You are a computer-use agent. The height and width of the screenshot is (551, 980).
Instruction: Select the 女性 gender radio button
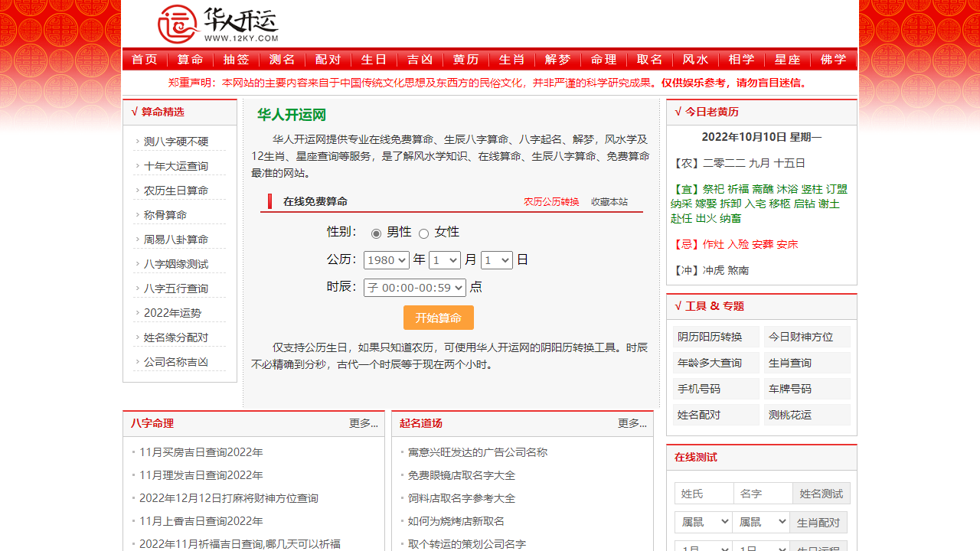tap(423, 233)
